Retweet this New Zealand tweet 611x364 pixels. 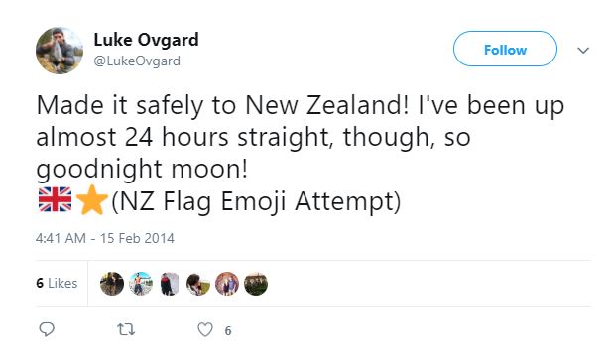(x=126, y=330)
